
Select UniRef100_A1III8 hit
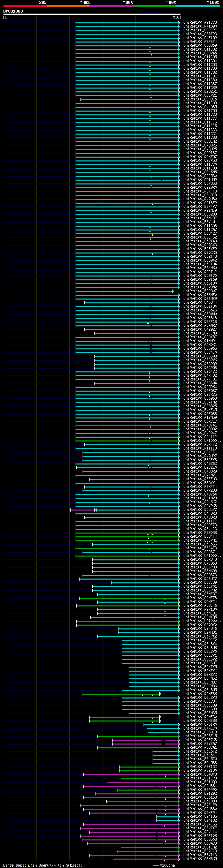pos(200,448)
